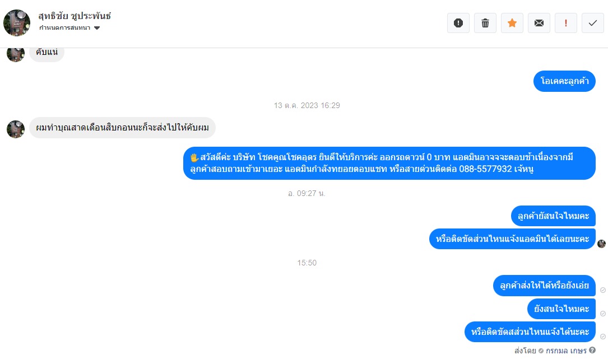Click the spam report exclamation octagon icon

[458, 23]
